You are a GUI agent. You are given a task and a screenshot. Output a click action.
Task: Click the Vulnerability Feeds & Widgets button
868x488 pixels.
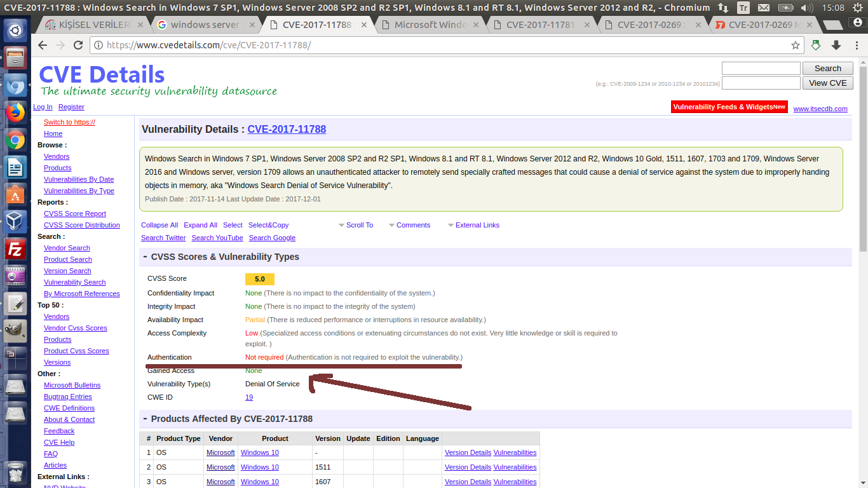[x=729, y=107]
